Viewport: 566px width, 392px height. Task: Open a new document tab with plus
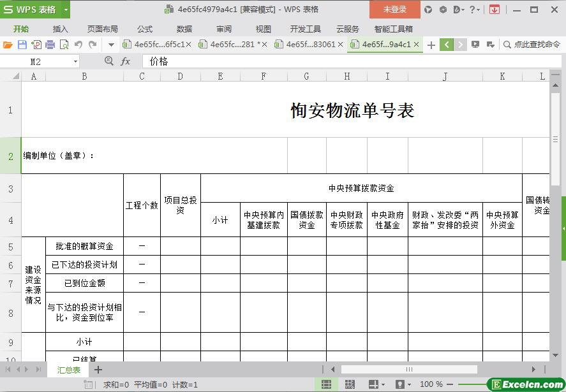pyautogui.click(x=431, y=45)
